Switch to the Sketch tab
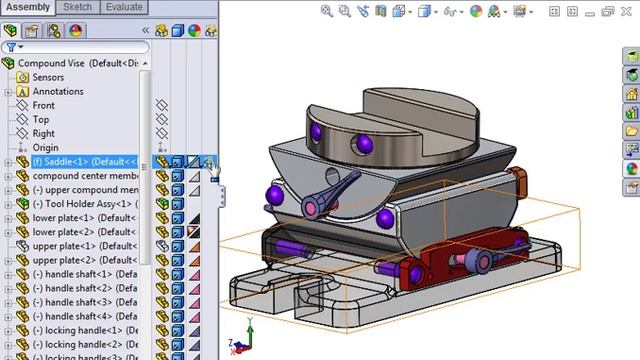The image size is (640, 360). click(x=78, y=7)
